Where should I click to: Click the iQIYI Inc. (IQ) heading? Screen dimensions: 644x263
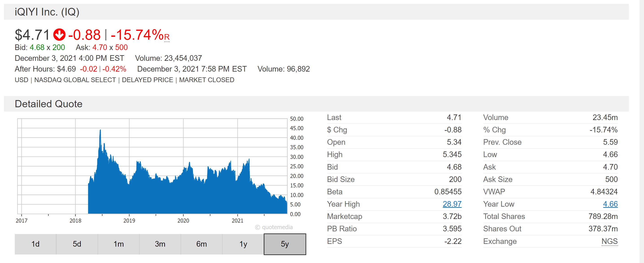point(47,12)
